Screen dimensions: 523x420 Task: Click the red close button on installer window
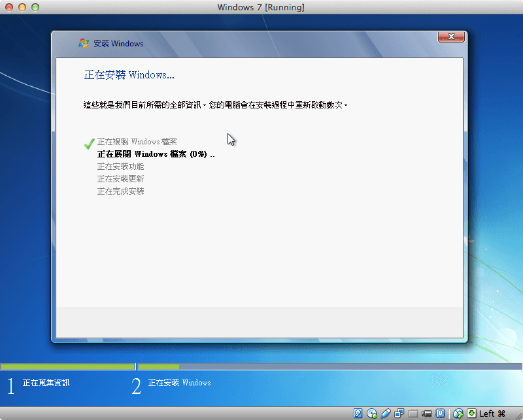coord(451,37)
